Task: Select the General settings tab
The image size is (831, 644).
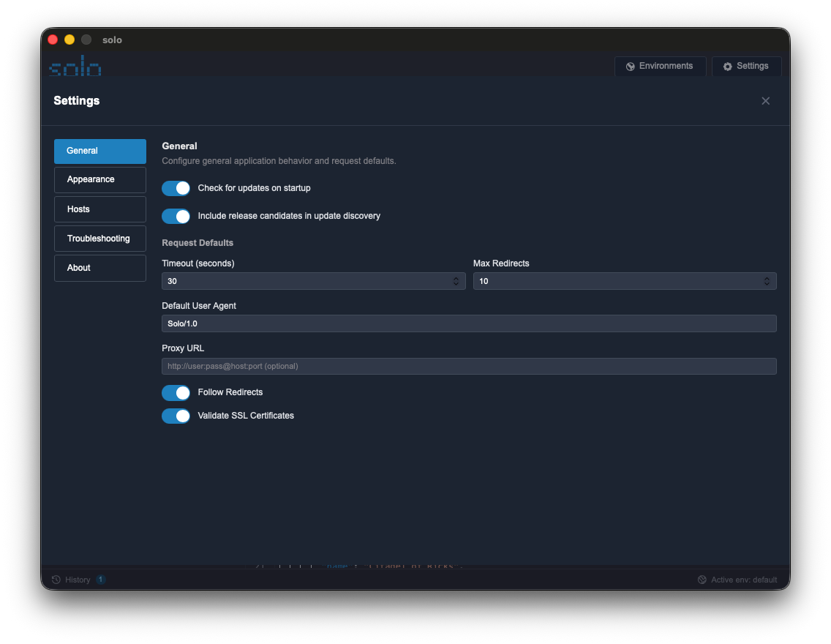Action: tap(100, 151)
